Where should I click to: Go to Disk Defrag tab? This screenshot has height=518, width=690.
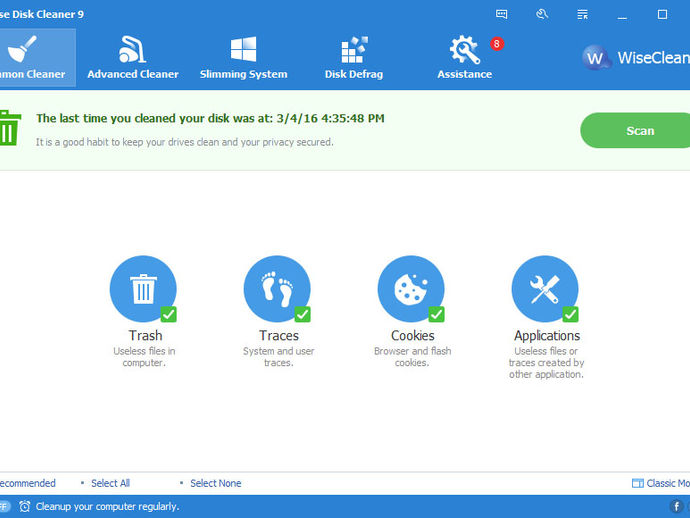[354, 58]
